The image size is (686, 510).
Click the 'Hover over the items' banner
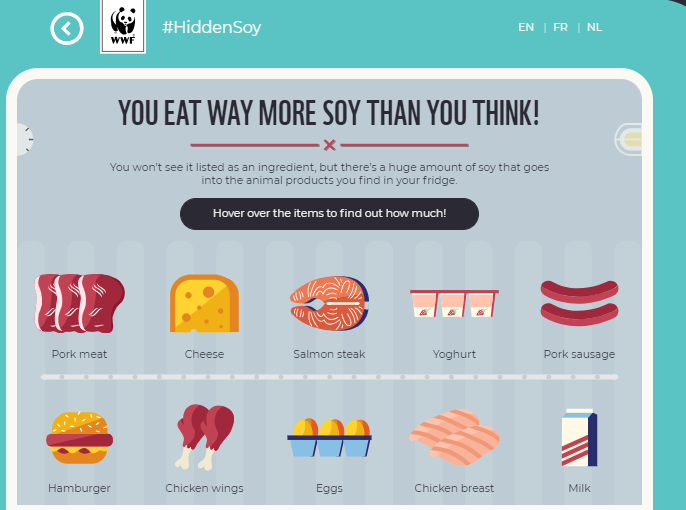tap(329, 213)
